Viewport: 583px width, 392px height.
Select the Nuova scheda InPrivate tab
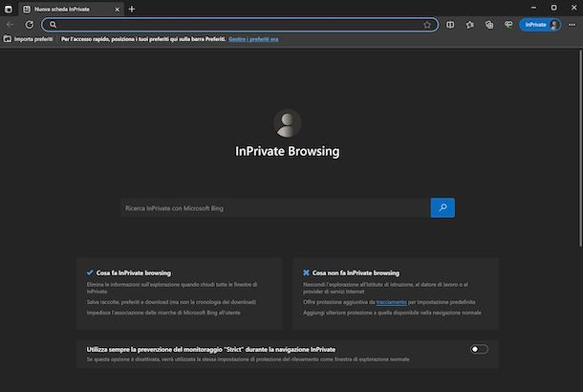72,9
